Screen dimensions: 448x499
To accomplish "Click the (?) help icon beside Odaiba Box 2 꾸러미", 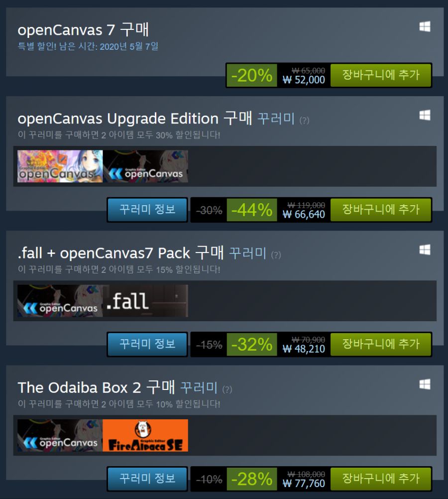I will [227, 390].
